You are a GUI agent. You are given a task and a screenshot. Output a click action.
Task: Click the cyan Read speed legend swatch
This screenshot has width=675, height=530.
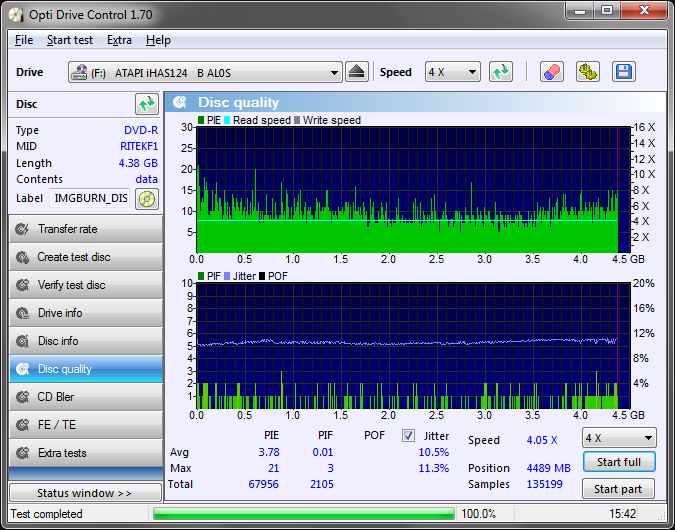click(x=226, y=120)
